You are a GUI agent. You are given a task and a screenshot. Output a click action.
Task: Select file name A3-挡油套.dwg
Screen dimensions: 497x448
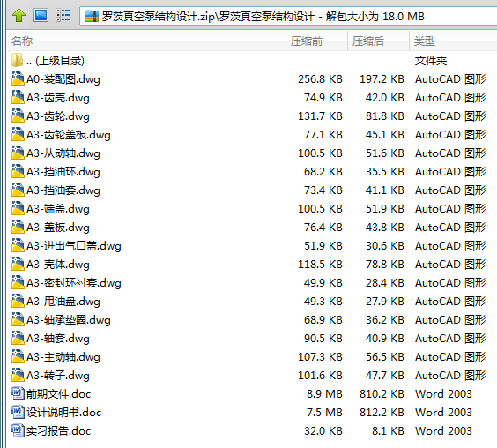click(63, 190)
